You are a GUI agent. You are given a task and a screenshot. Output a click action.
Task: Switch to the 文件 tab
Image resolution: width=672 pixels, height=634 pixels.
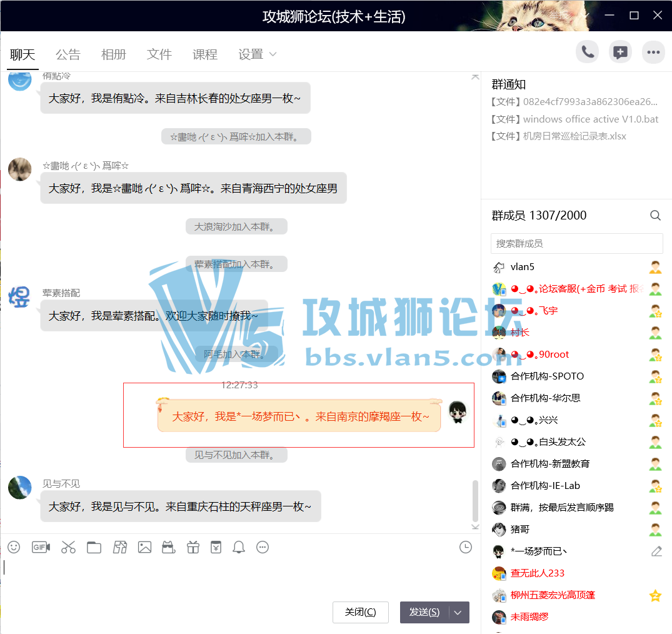coord(159,54)
